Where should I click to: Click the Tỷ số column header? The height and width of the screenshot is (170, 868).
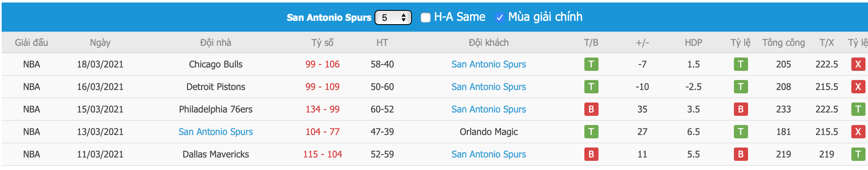322,42
